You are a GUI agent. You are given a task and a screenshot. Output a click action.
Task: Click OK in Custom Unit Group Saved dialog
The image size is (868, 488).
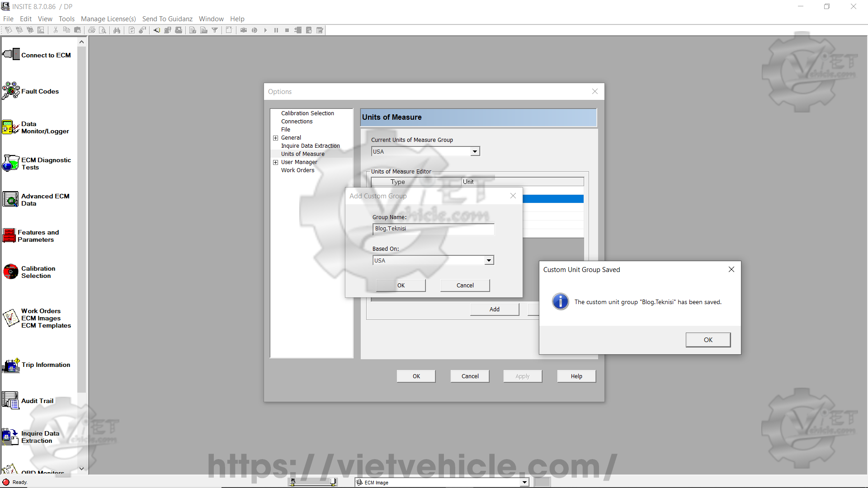tap(708, 340)
